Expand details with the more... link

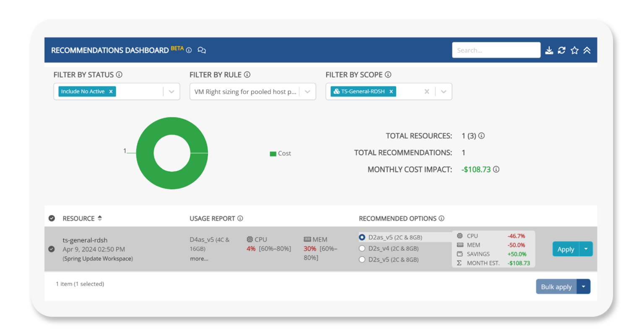pos(199,258)
